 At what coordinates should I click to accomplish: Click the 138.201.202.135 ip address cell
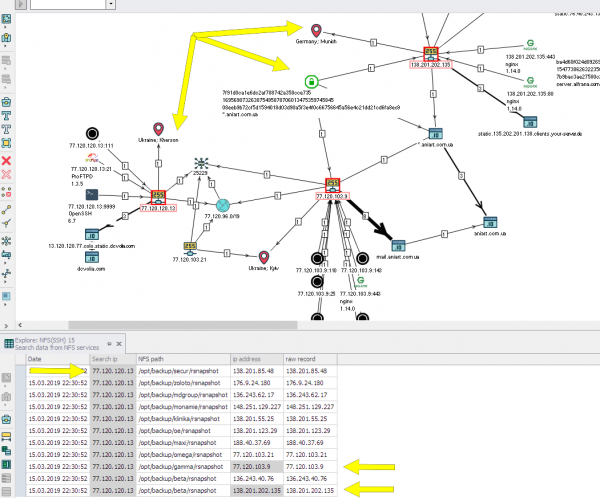(255, 491)
